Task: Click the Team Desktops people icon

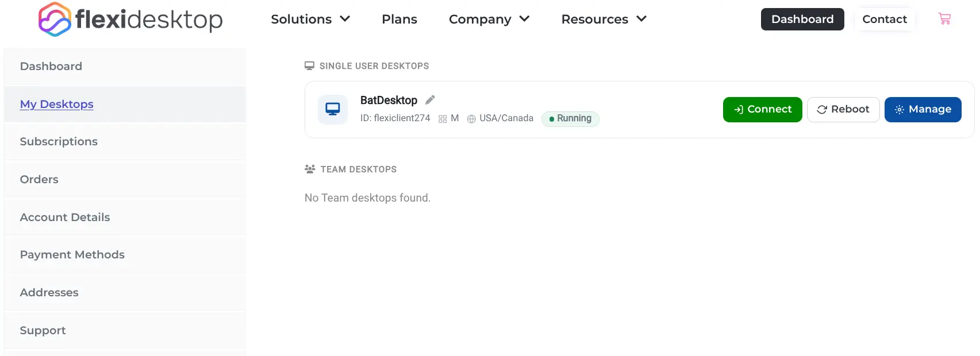Action: coord(310,169)
